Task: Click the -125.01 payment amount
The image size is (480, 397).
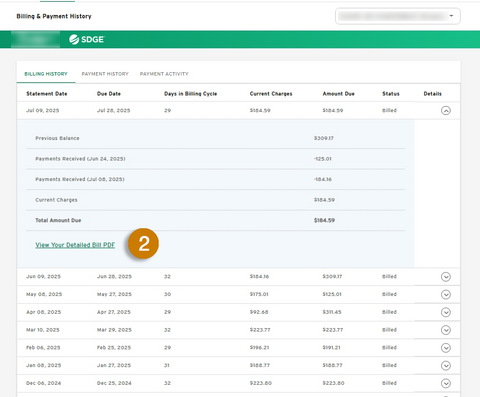Action: (x=323, y=159)
